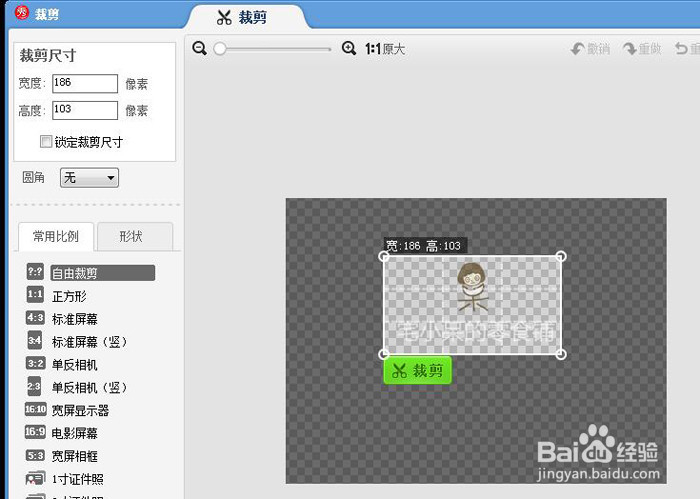Switch to the 常用比例 tab
Viewport: 700px width, 499px height.
tap(56, 236)
